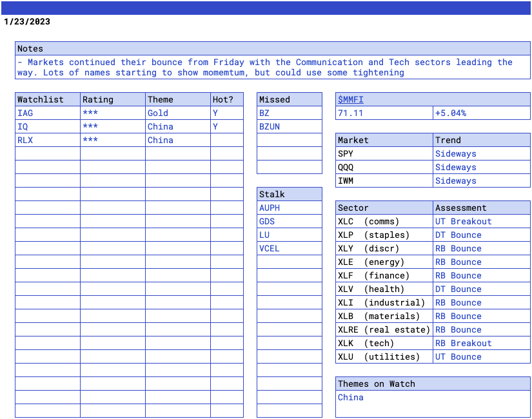Screen dimensions: 532x419
Task: Select XLP DT Bounce assessment cell
Action: (x=482, y=235)
